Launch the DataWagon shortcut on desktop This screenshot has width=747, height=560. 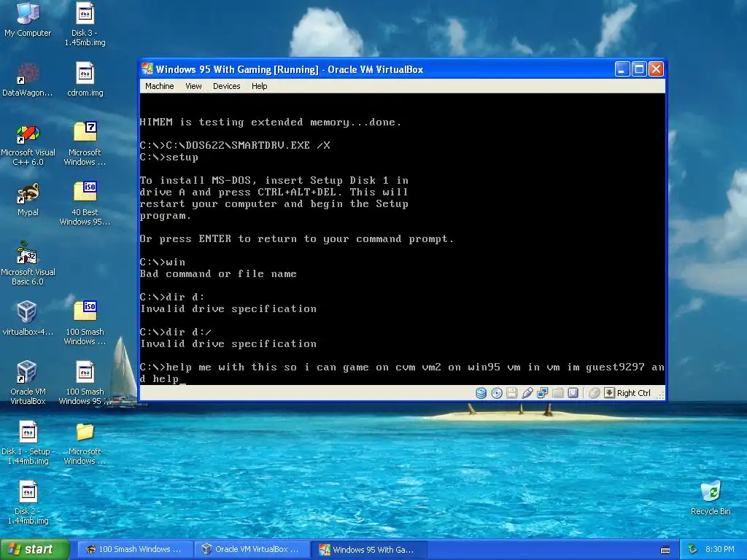[28, 79]
